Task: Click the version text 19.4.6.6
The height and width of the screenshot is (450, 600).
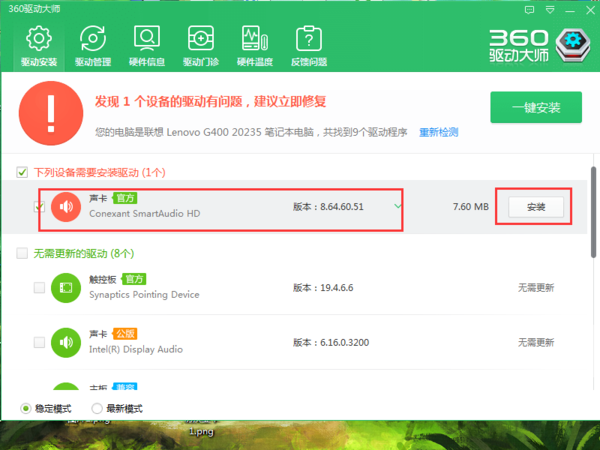Action: tap(337, 288)
